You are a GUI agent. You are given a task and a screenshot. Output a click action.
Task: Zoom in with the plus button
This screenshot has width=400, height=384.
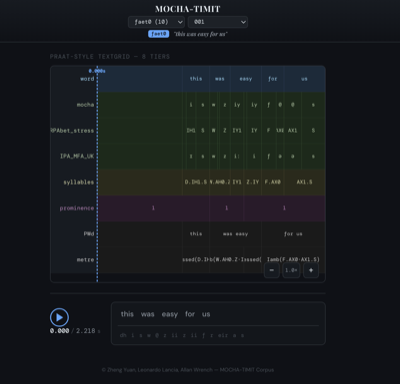[x=311, y=270]
